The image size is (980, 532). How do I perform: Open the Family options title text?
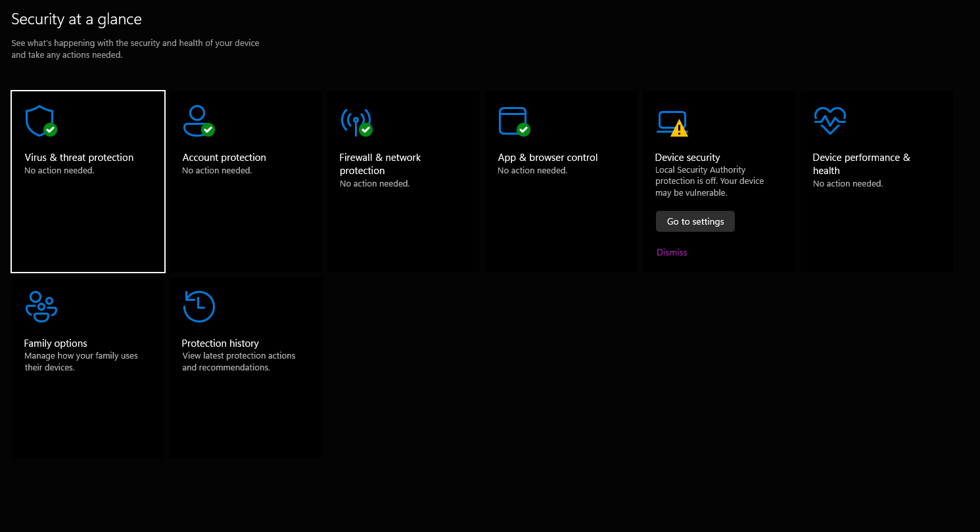point(55,344)
